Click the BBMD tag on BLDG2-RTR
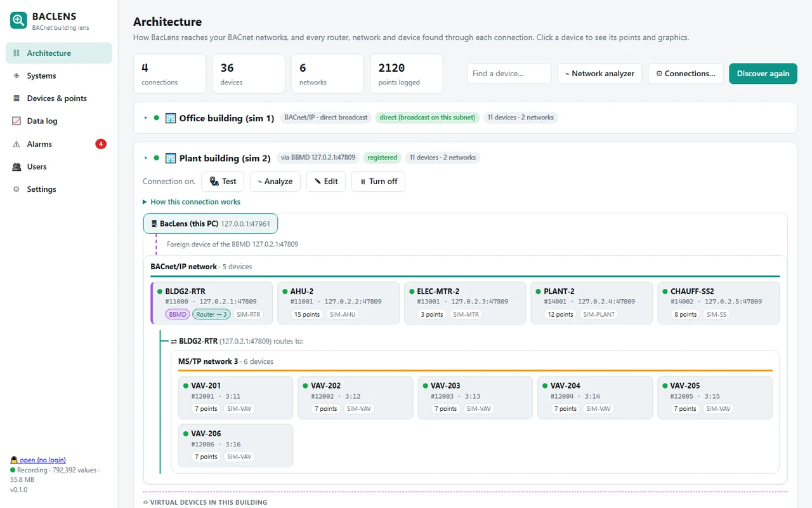This screenshot has width=812, height=508. pos(178,314)
